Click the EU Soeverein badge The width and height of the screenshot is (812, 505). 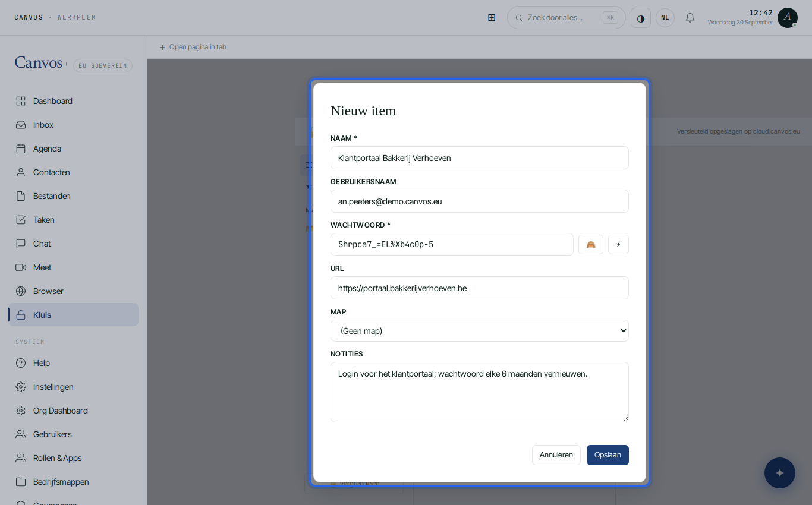pos(103,65)
